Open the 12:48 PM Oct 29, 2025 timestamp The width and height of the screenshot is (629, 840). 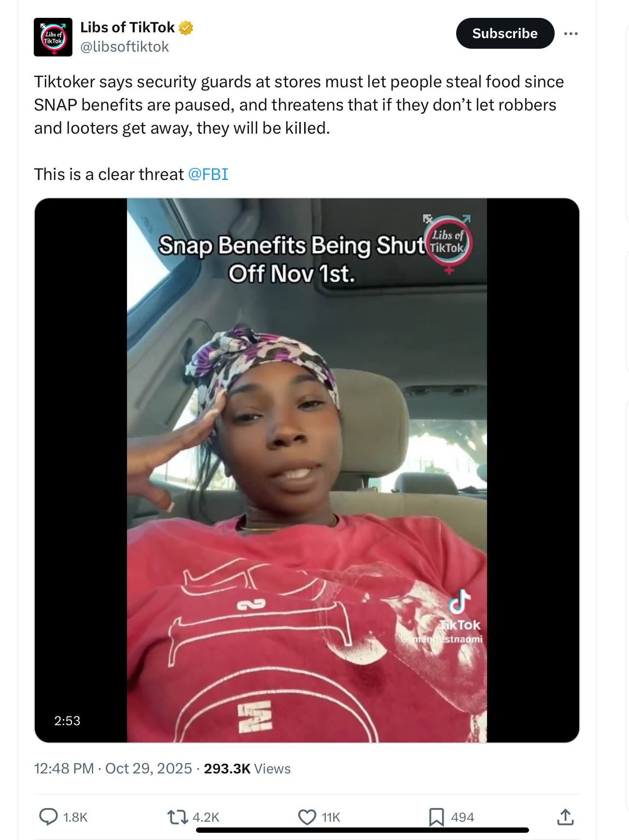coord(113,769)
